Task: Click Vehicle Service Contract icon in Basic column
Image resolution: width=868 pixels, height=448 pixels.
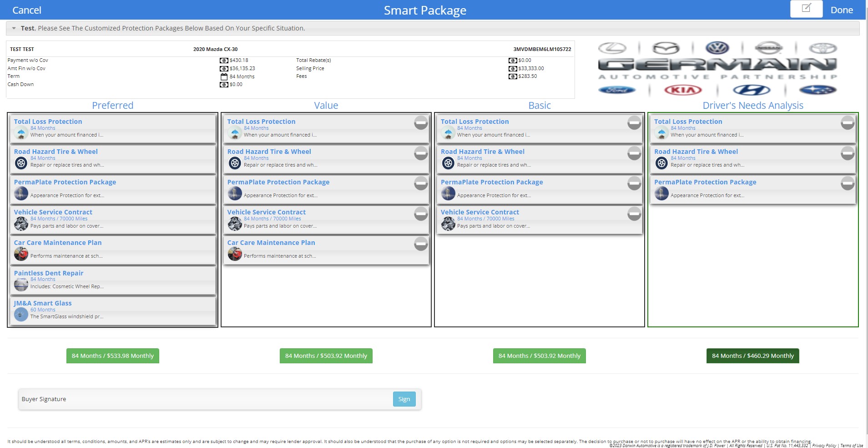Action: 448,224
